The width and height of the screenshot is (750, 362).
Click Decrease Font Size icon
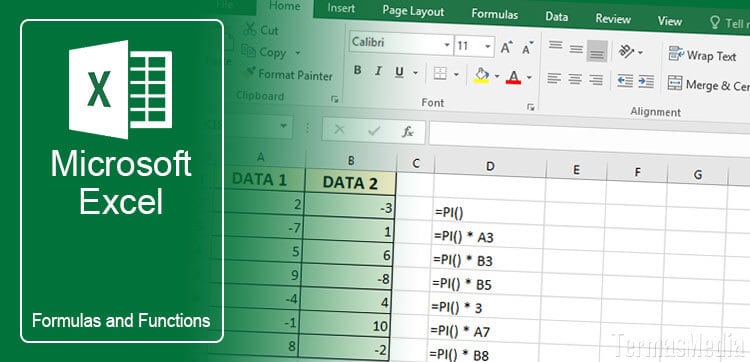pos(528,48)
